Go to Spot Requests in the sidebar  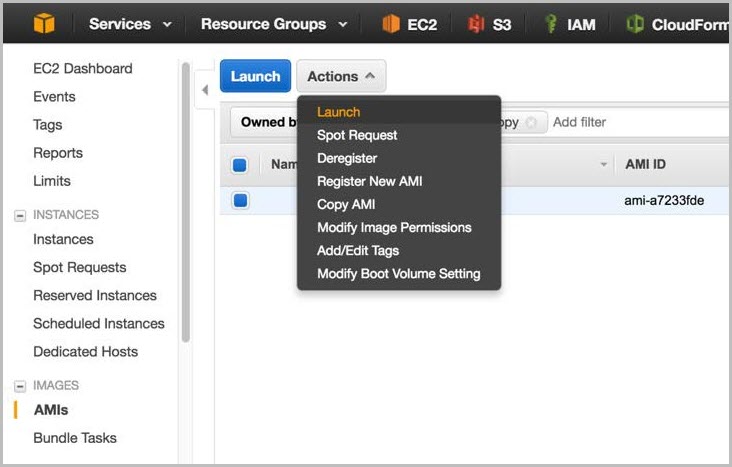click(80, 267)
